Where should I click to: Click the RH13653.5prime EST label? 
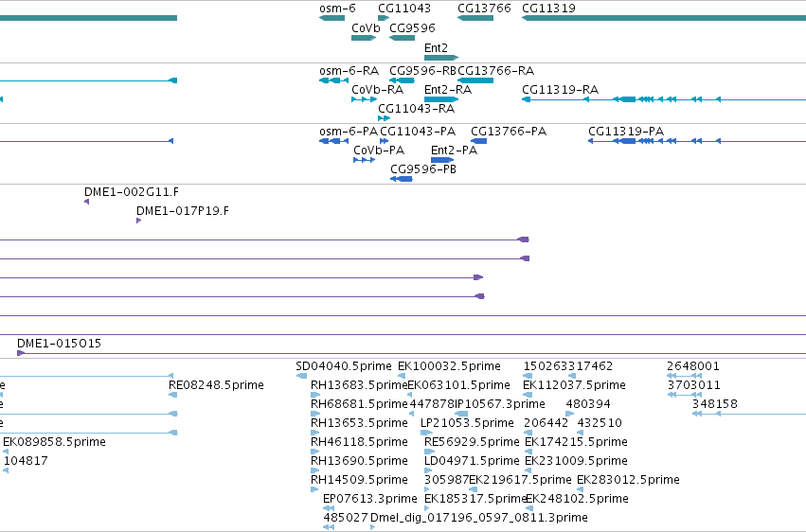pyautogui.click(x=359, y=423)
